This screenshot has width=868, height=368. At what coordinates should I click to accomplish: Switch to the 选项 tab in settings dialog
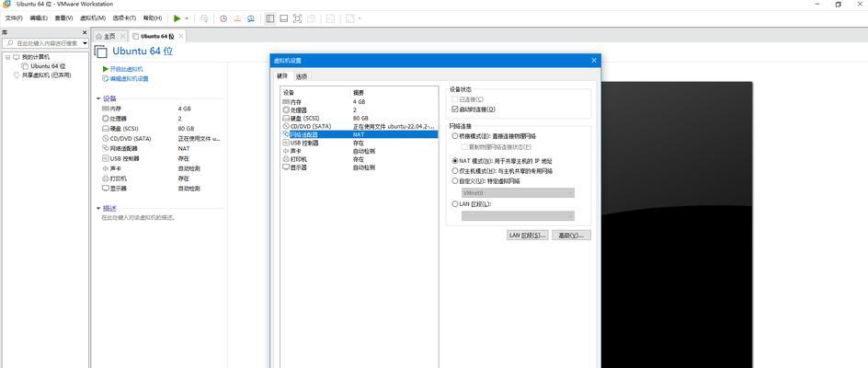pos(301,76)
